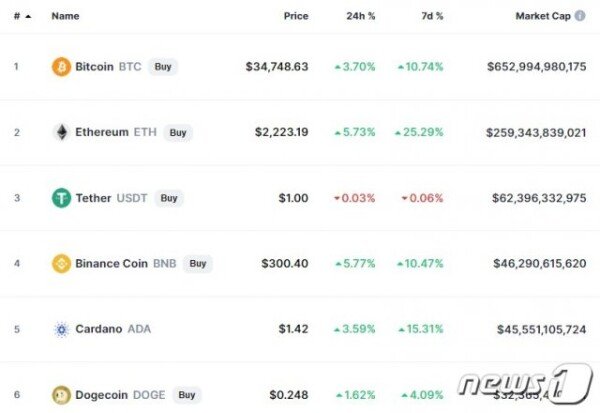Sort the table by Price column
The width and height of the screenshot is (600, 413).
point(295,16)
